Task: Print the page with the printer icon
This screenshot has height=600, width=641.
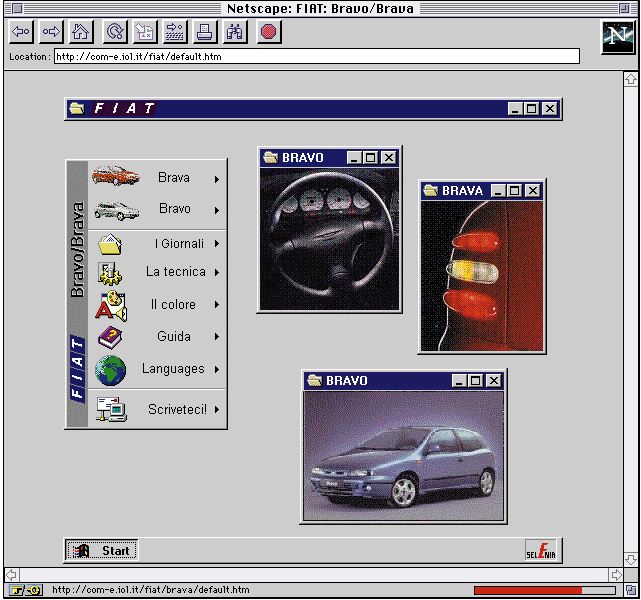Action: (204, 32)
